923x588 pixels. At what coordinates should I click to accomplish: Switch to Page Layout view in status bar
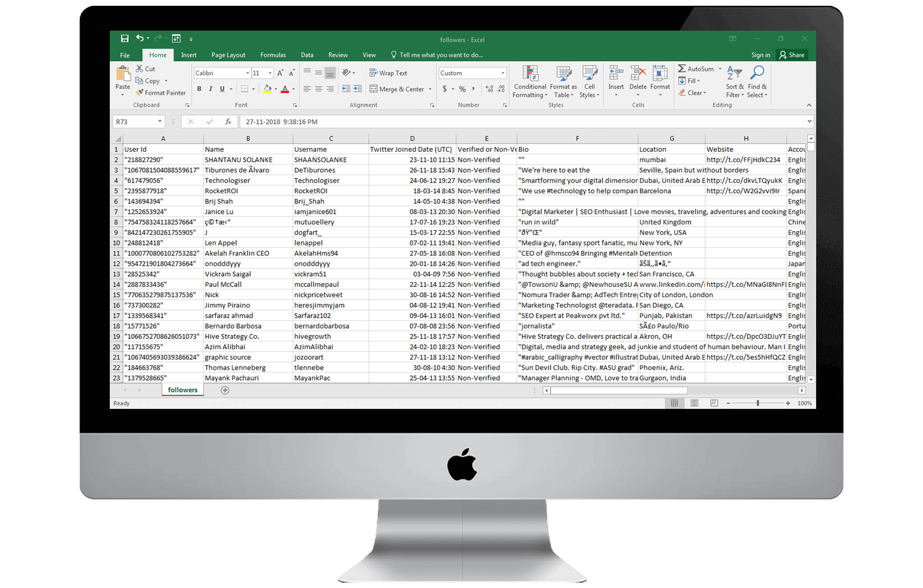point(694,403)
